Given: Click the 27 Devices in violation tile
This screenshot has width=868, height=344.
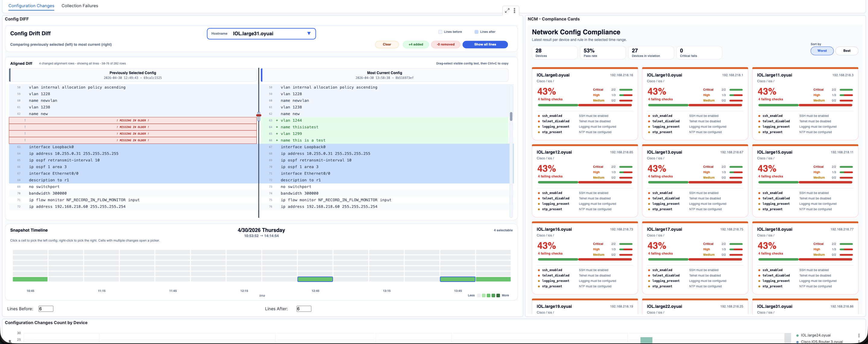Looking at the screenshot, I should pos(651,53).
